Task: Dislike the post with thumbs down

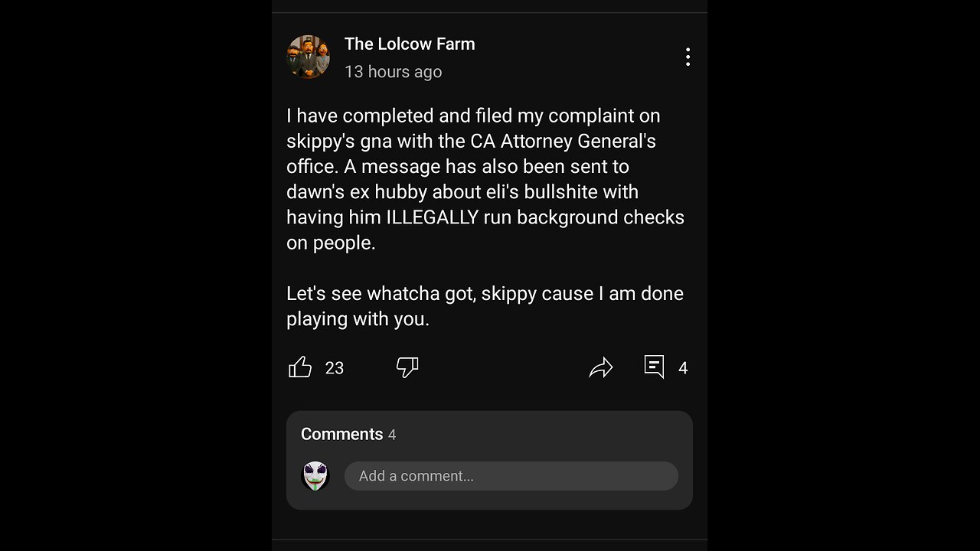Action: 407,367
